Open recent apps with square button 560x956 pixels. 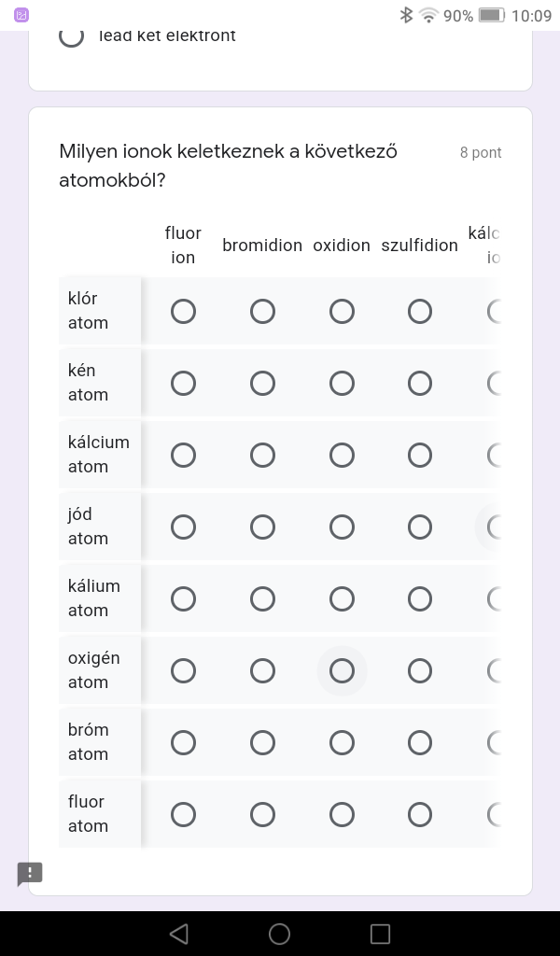click(x=380, y=934)
